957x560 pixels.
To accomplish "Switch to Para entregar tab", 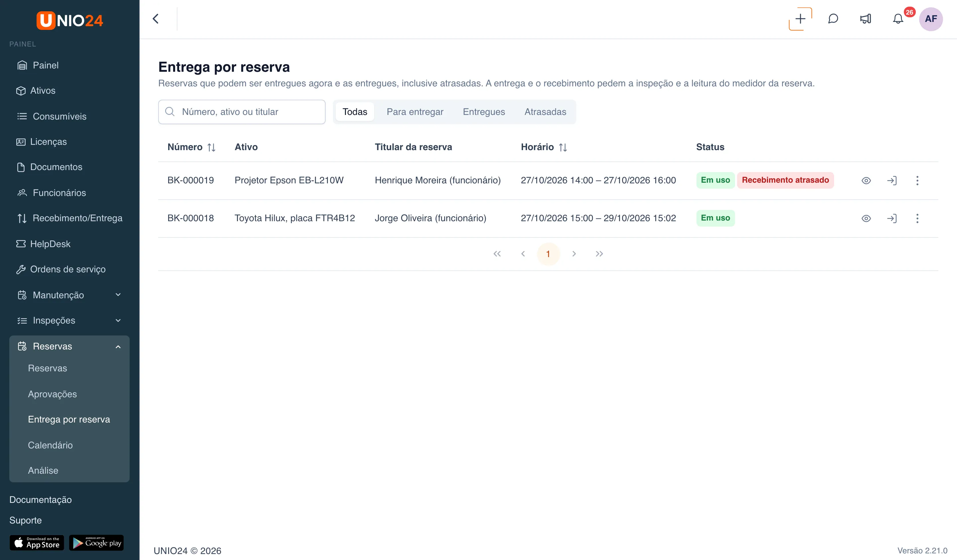I will click(415, 112).
